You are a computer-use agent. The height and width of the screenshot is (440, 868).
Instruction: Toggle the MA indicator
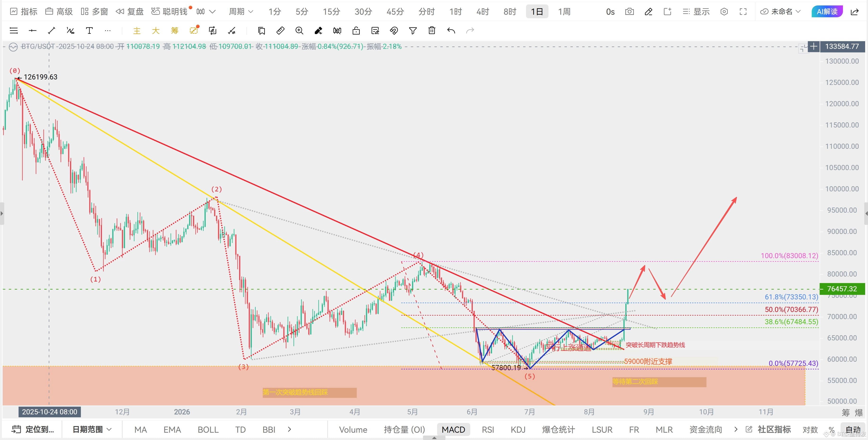pos(140,430)
